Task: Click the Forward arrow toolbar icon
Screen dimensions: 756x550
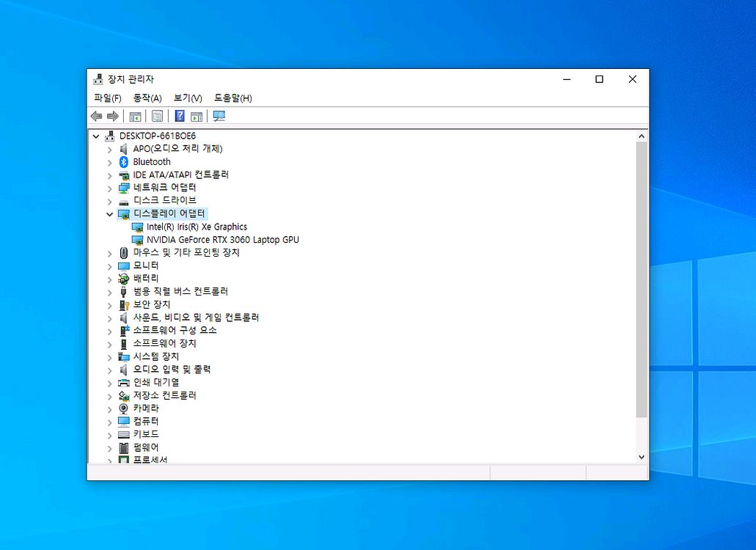Action: pos(113,116)
